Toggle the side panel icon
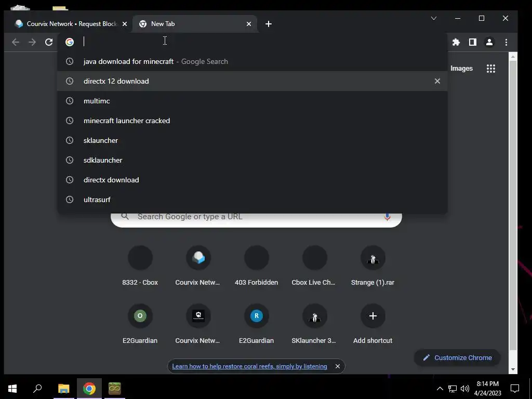 tap(473, 42)
